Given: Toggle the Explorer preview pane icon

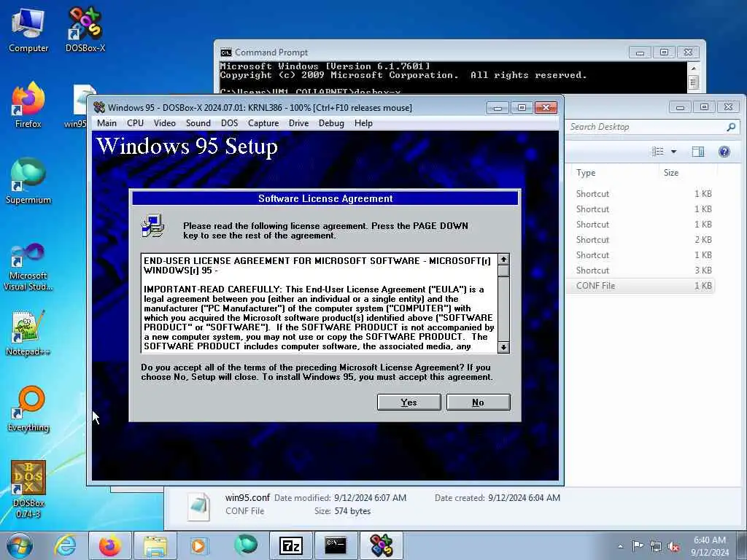Looking at the screenshot, I should pos(698,152).
